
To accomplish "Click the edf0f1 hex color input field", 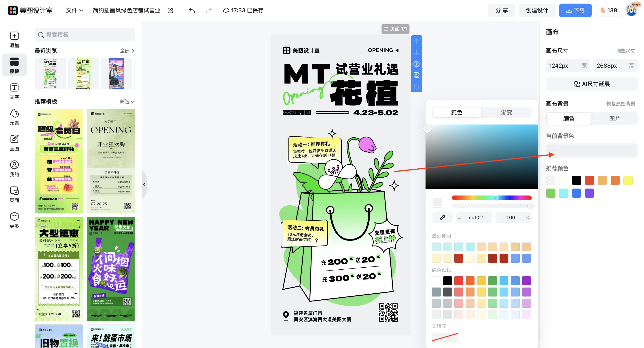I will point(476,217).
